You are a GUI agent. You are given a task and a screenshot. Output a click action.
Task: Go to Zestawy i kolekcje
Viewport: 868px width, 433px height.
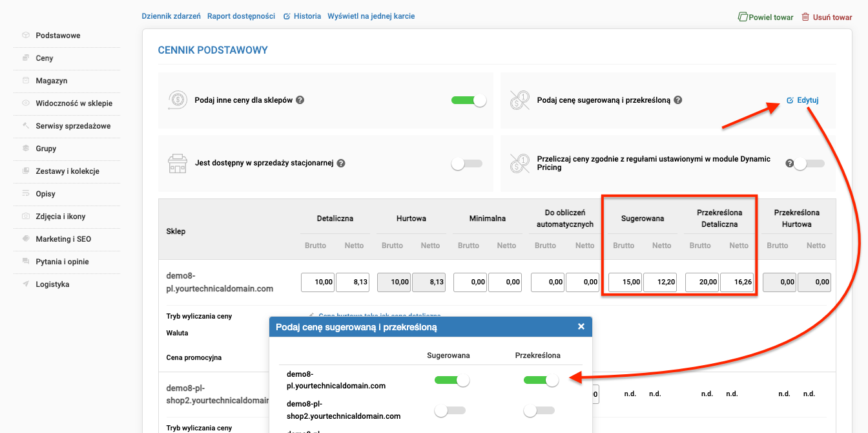coord(67,171)
